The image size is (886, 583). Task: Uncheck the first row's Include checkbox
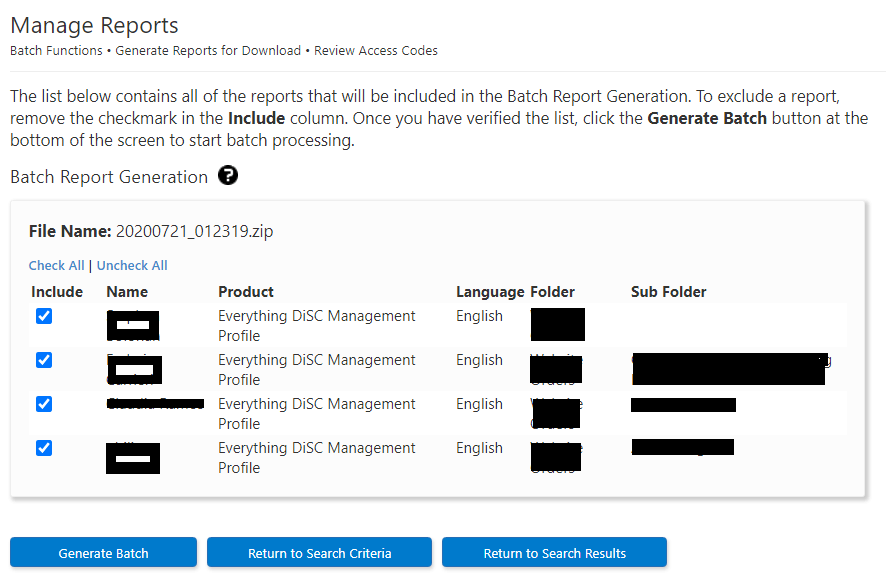[44, 316]
